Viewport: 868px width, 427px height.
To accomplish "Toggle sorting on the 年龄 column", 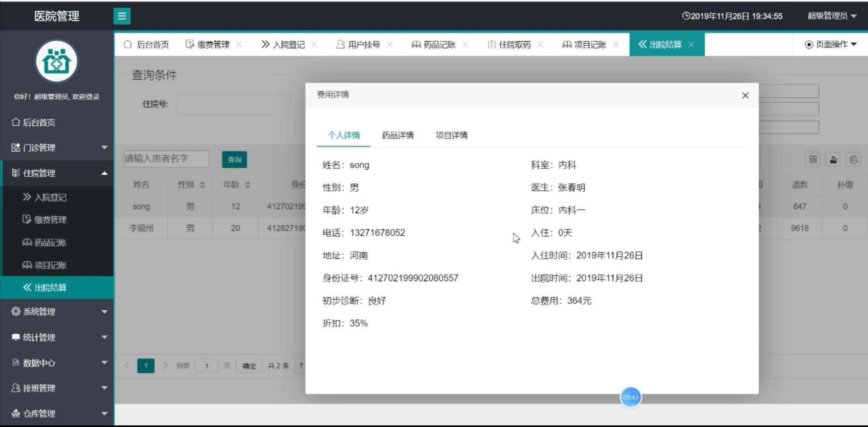I will coord(248,184).
